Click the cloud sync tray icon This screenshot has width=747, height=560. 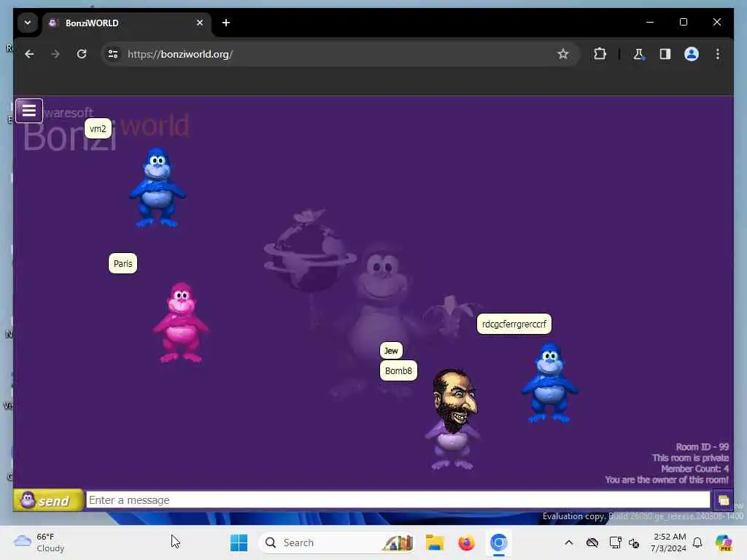tap(592, 542)
